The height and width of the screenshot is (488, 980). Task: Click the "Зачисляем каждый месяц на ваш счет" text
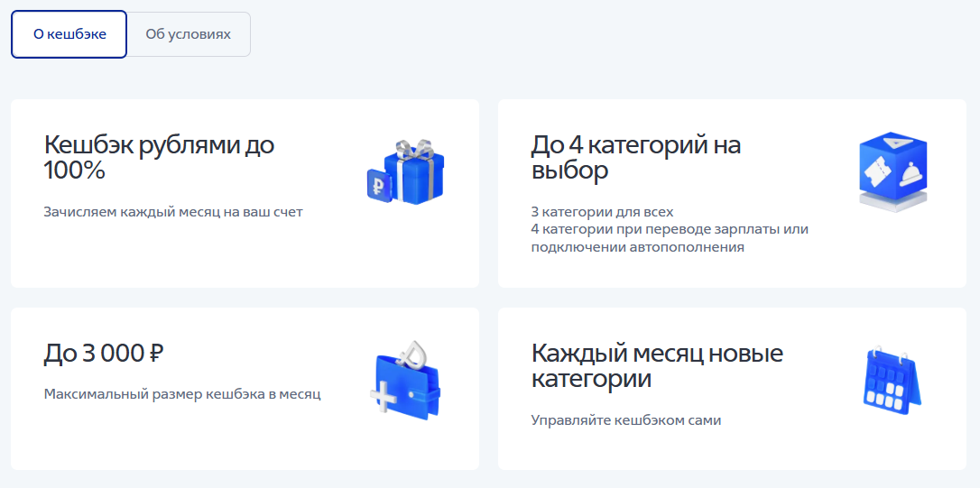173,213
